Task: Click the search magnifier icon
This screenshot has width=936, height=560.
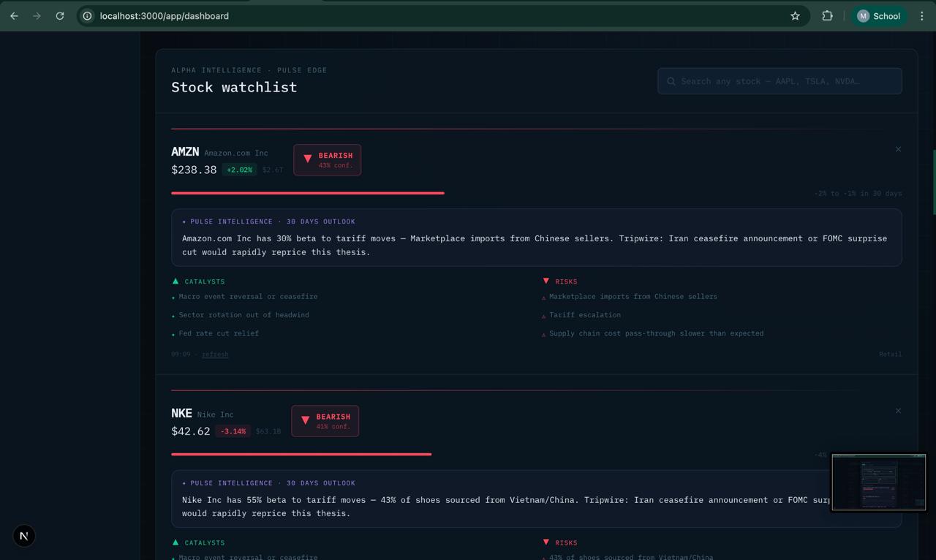Action: (x=671, y=81)
